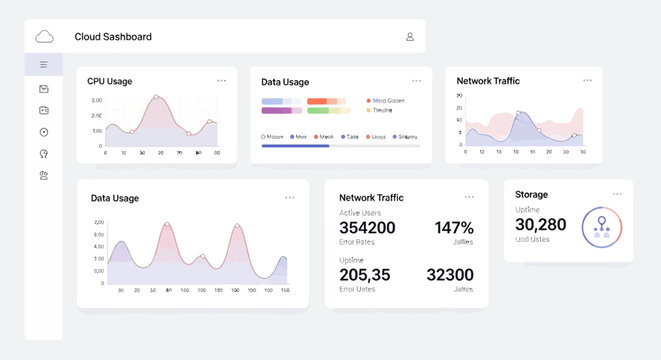Image resolution: width=661 pixels, height=360 pixels.
Task: Click the CPU Usage card title
Action: [x=110, y=81]
